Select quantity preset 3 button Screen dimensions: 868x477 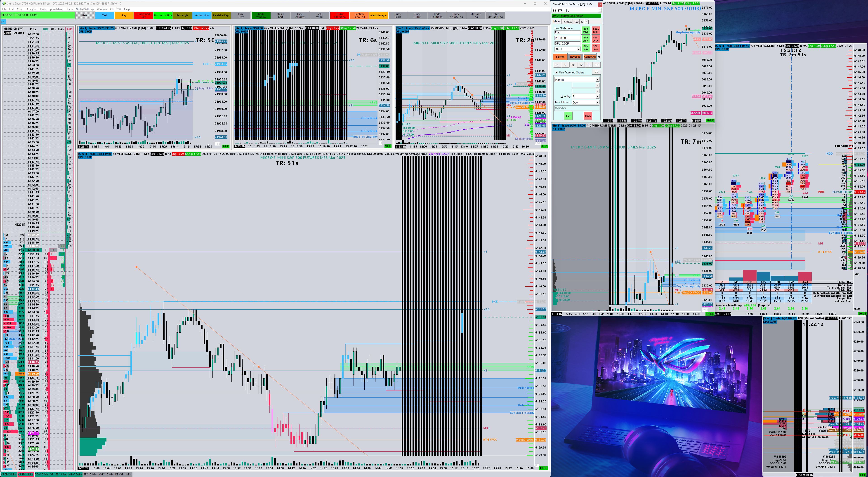pyautogui.click(x=557, y=65)
